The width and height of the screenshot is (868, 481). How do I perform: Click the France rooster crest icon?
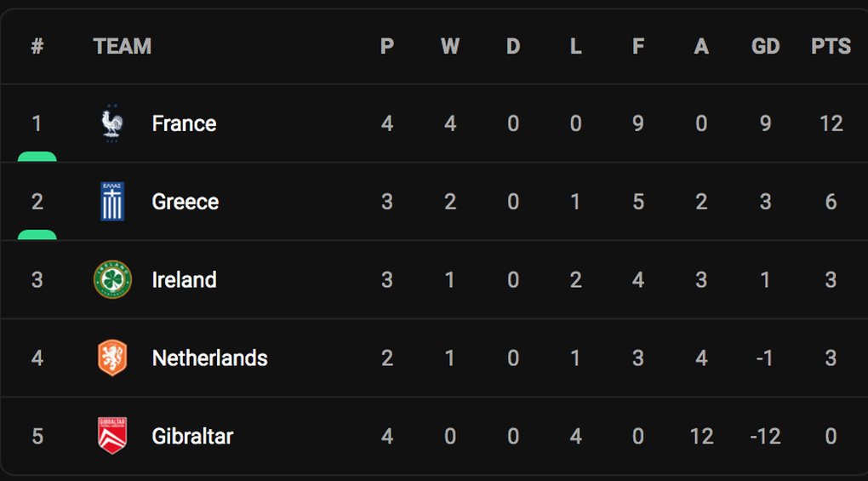pyautogui.click(x=112, y=123)
